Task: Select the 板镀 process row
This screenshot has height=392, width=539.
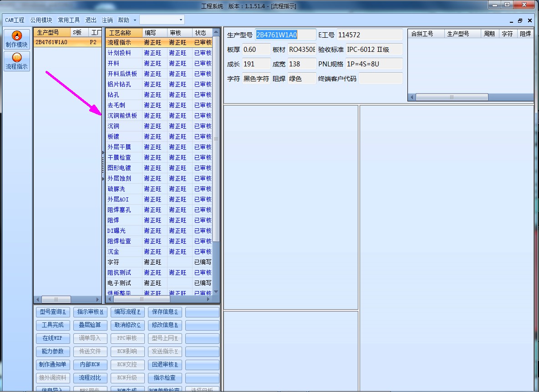Action: [159, 136]
